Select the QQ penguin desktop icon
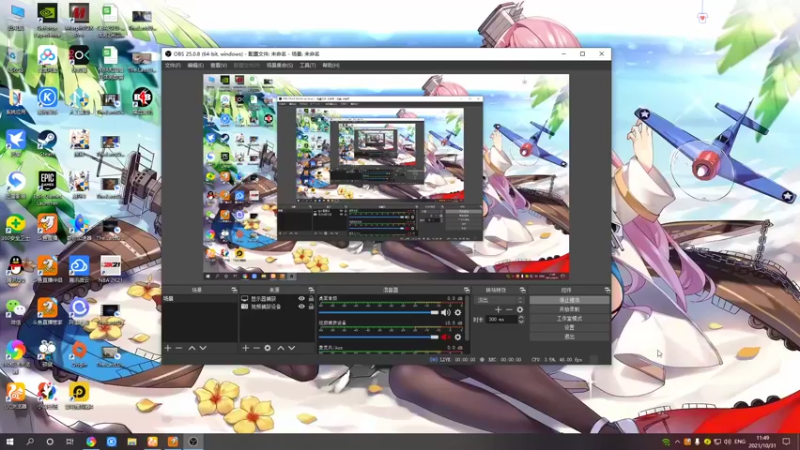The image size is (800, 450). [16, 269]
